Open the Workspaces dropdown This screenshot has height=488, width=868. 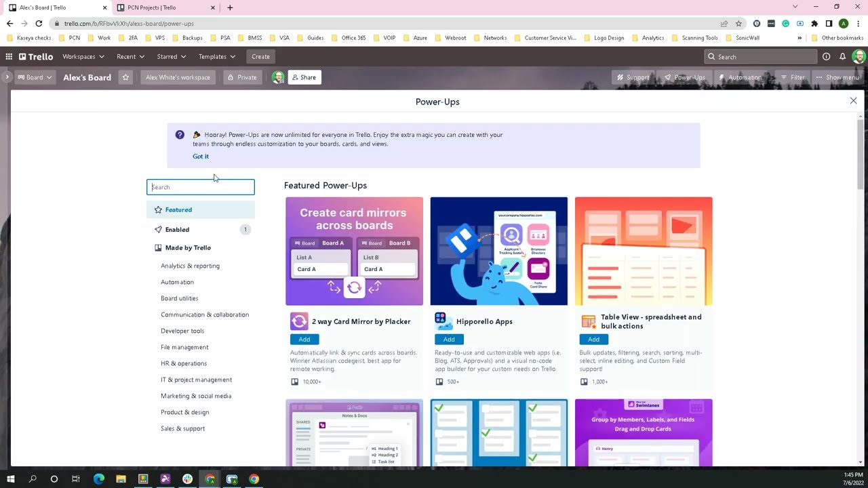pos(83,57)
